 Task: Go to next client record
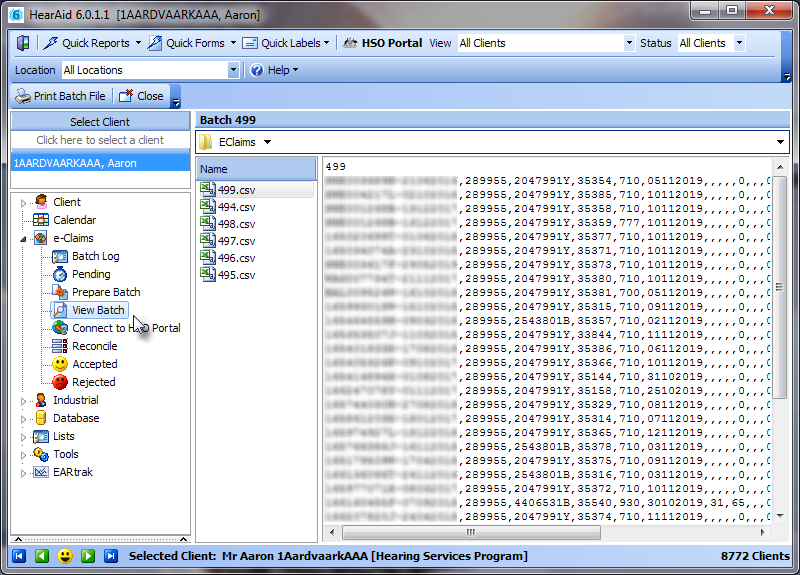point(88,556)
